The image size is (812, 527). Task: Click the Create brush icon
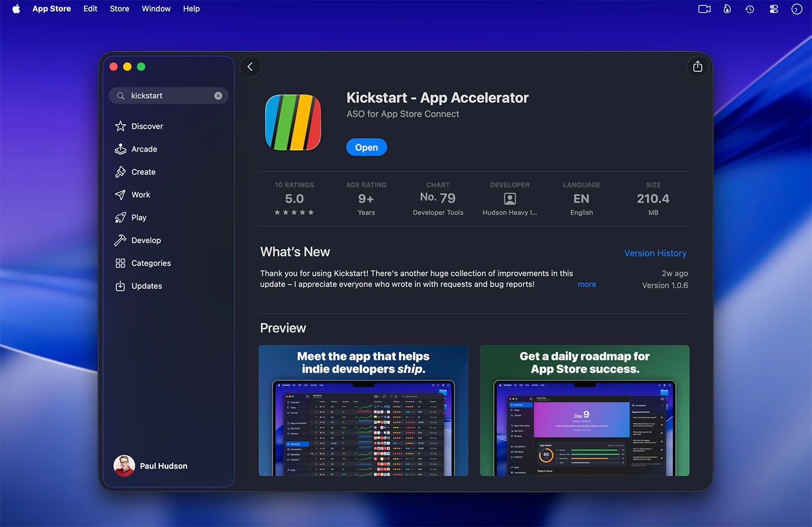(120, 172)
